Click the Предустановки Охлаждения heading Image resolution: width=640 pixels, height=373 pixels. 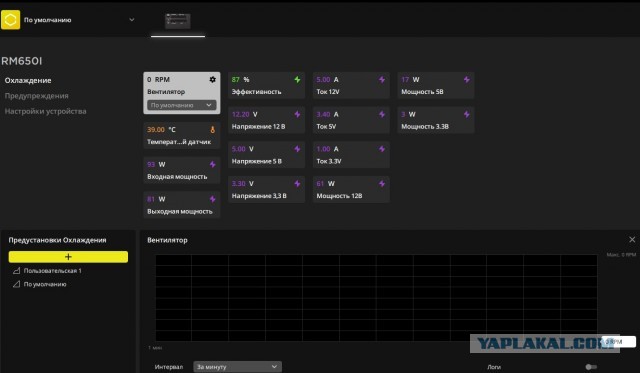tap(58, 240)
